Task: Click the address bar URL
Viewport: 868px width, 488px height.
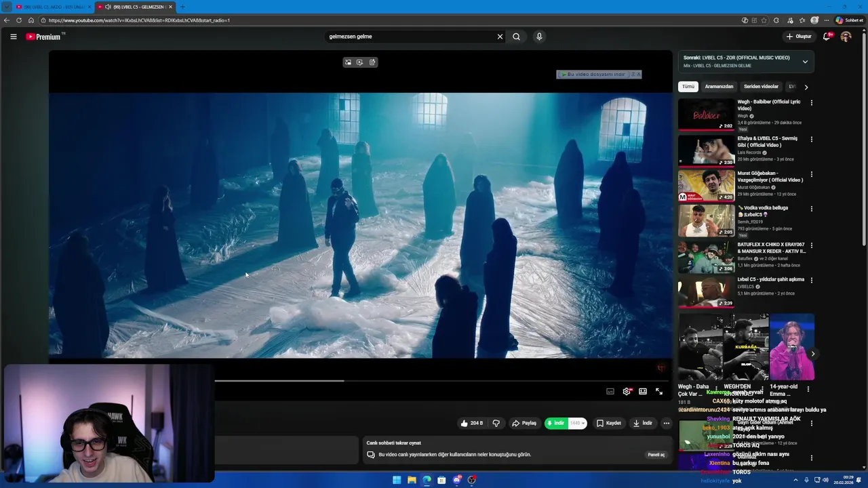Action: tap(139, 20)
